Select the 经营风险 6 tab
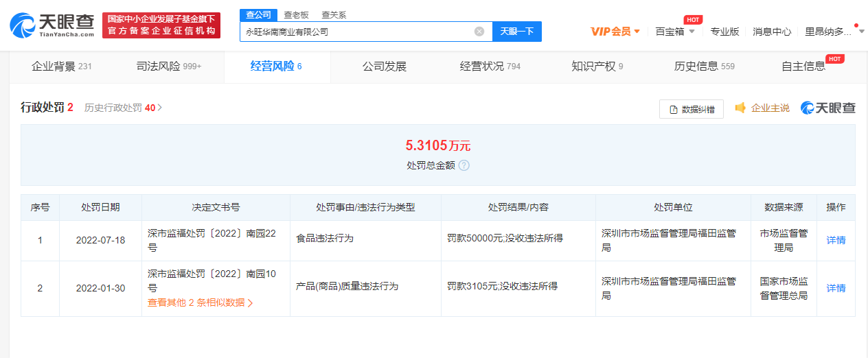The image size is (868, 358). coord(276,67)
